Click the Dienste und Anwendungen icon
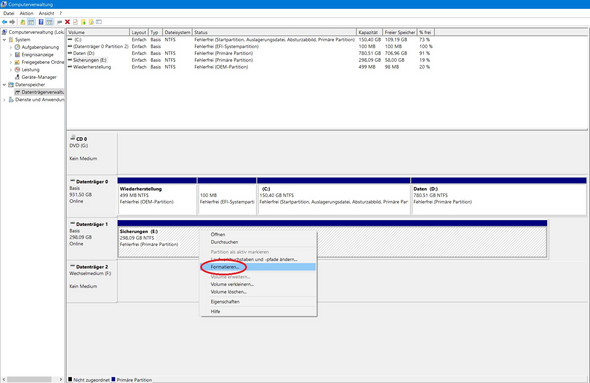Screen dimensions: 590x383 pos(11,100)
